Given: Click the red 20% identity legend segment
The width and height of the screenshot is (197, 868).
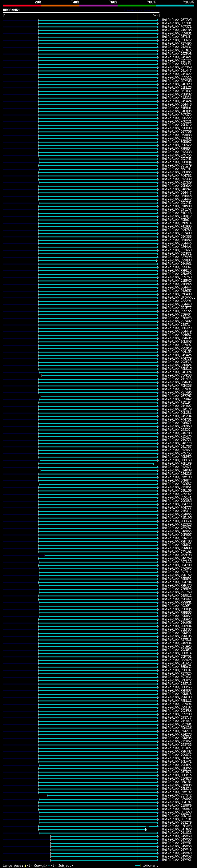Looking at the screenshot, I should (22, 6).
